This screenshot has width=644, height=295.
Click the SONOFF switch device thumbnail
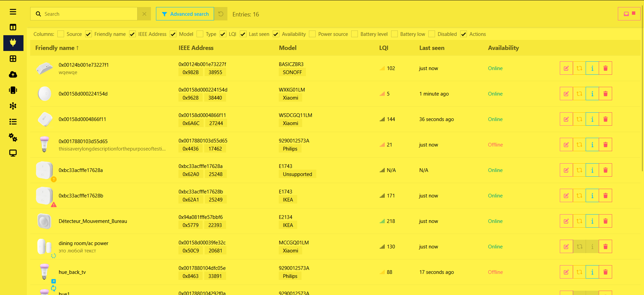[x=45, y=68]
